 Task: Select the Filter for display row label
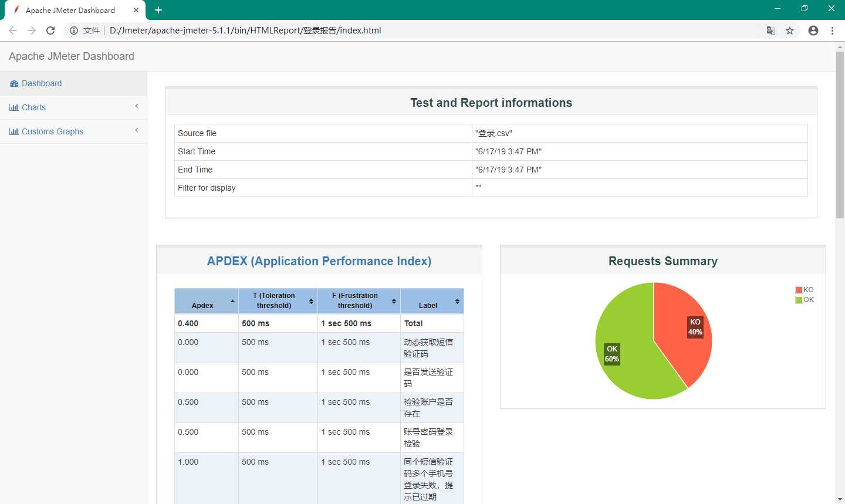tap(207, 188)
